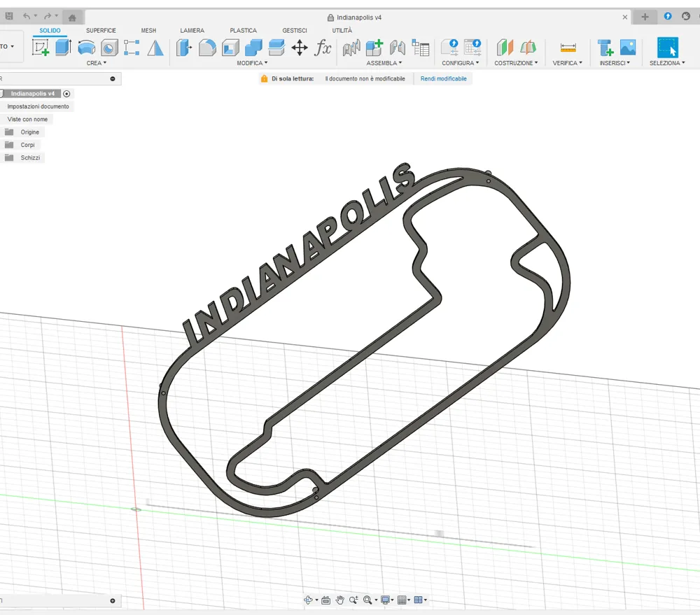Click the New Component icon with green plus

[374, 48]
